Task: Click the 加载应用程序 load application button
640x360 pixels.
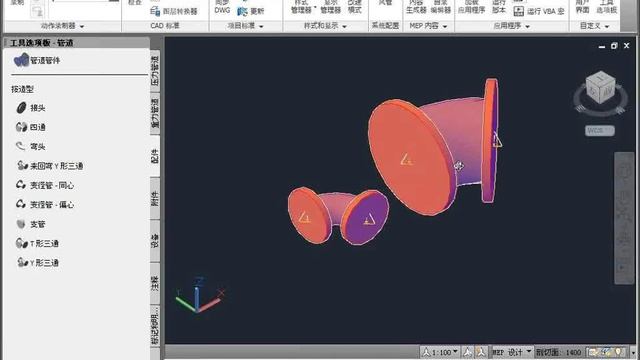Action: pyautogui.click(x=471, y=6)
